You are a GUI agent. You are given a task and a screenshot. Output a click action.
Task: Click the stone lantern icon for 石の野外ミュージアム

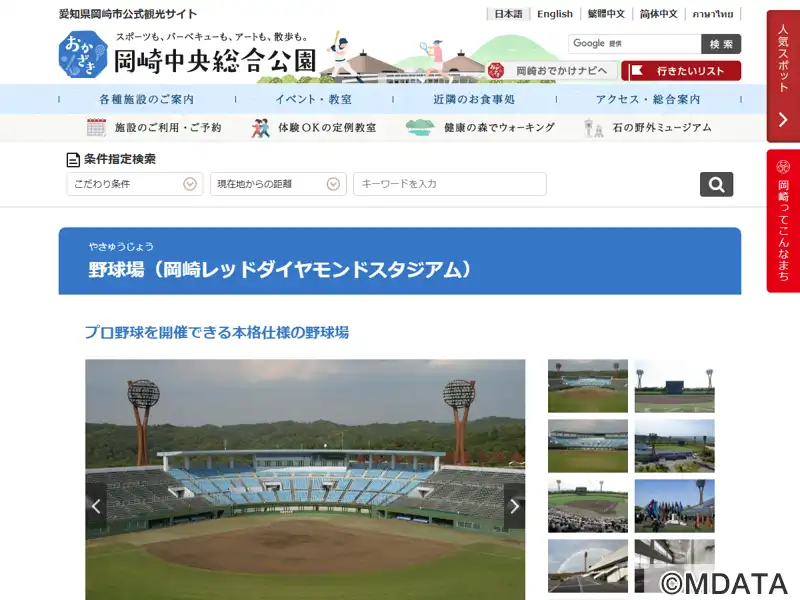pyautogui.click(x=593, y=128)
